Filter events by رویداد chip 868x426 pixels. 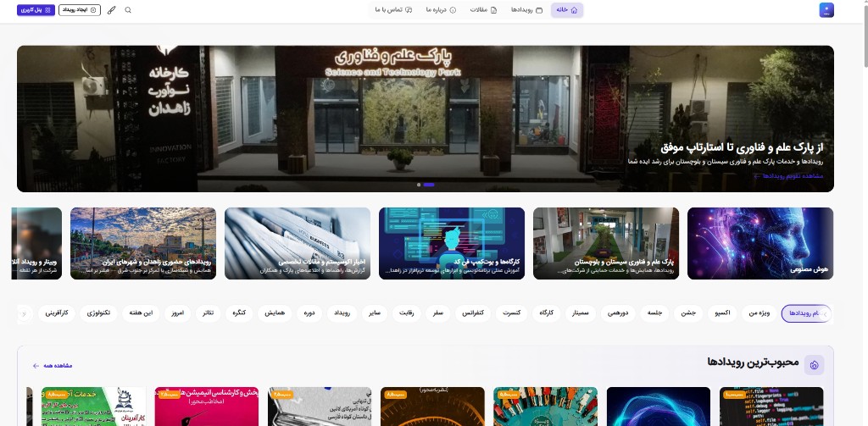pyautogui.click(x=342, y=313)
